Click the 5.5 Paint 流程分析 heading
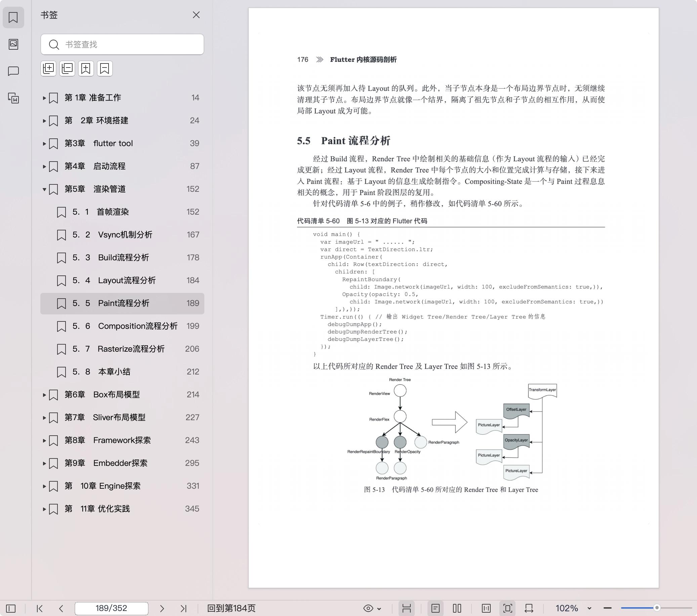 tap(343, 140)
